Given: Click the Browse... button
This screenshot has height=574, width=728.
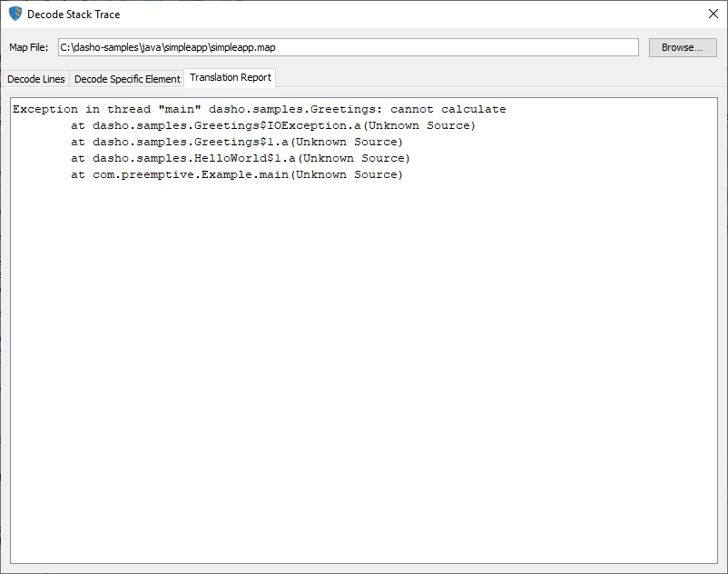Looking at the screenshot, I should click(683, 47).
